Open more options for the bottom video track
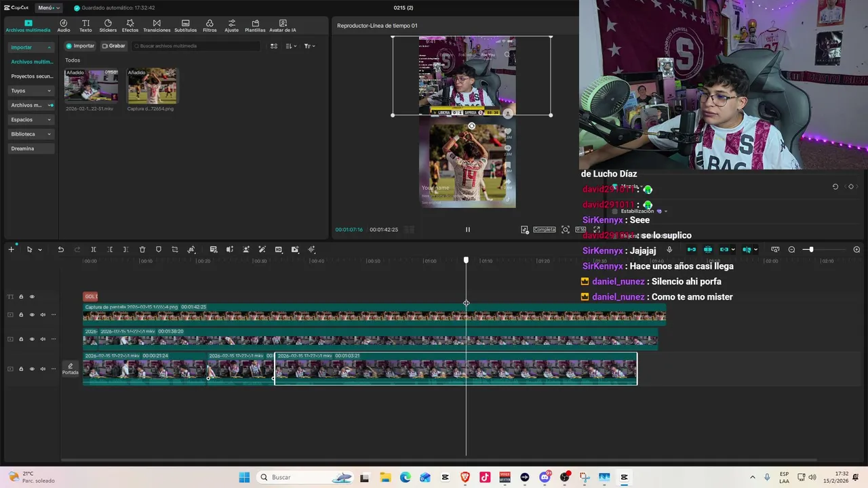The image size is (868, 488). coord(54,369)
